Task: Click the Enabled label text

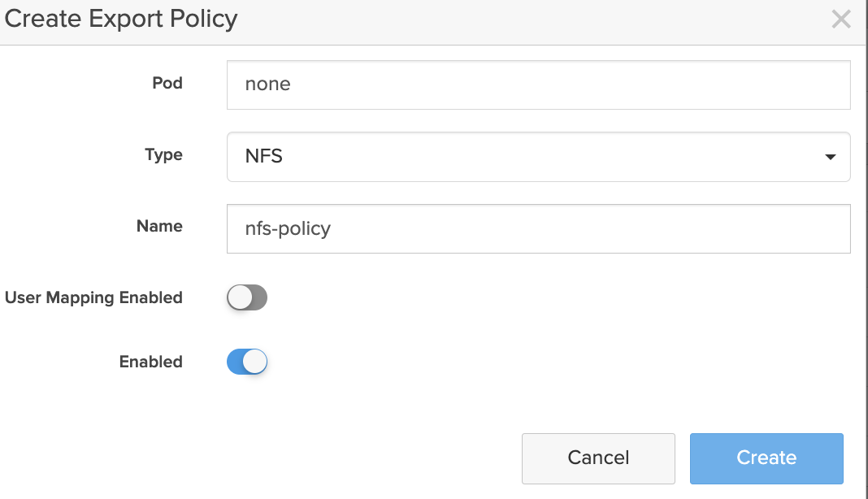Action: [150, 362]
